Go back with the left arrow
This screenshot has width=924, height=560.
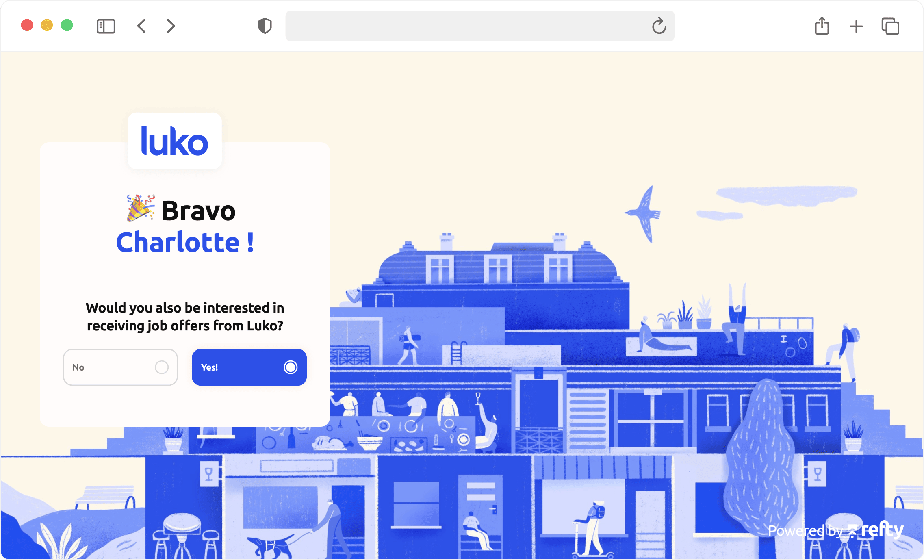tap(141, 26)
